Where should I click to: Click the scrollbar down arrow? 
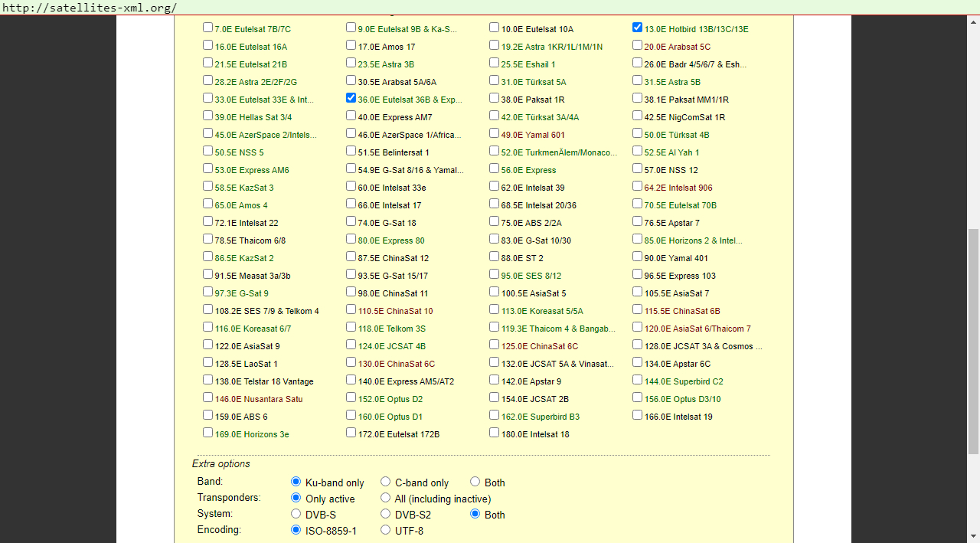pos(973,536)
